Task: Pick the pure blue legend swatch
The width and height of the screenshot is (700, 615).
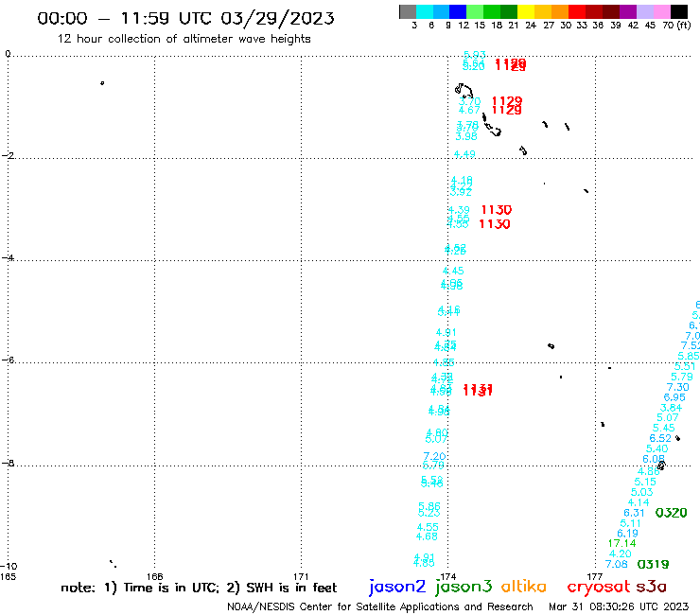Action: point(458,11)
